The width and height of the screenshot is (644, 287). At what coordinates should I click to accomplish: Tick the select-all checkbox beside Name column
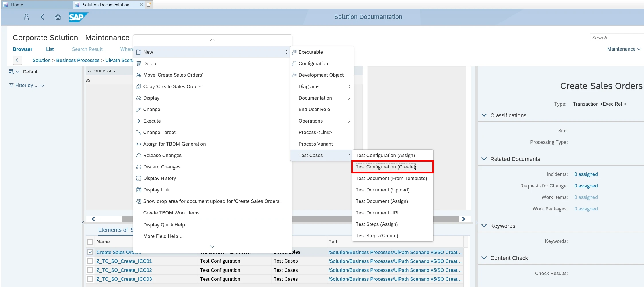[x=90, y=241]
